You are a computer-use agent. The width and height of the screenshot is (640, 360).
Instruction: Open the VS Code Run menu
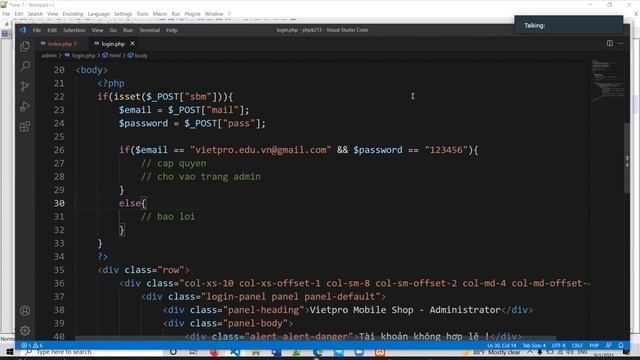pyautogui.click(x=128, y=30)
